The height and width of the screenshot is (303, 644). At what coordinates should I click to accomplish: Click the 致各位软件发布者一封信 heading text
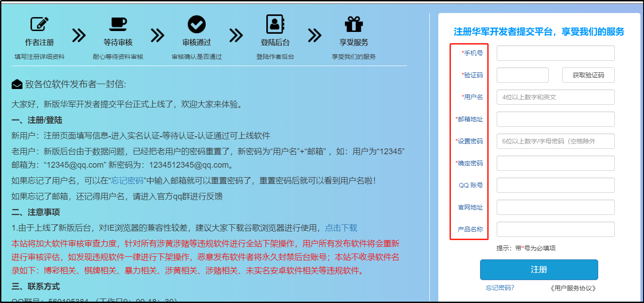75,84
